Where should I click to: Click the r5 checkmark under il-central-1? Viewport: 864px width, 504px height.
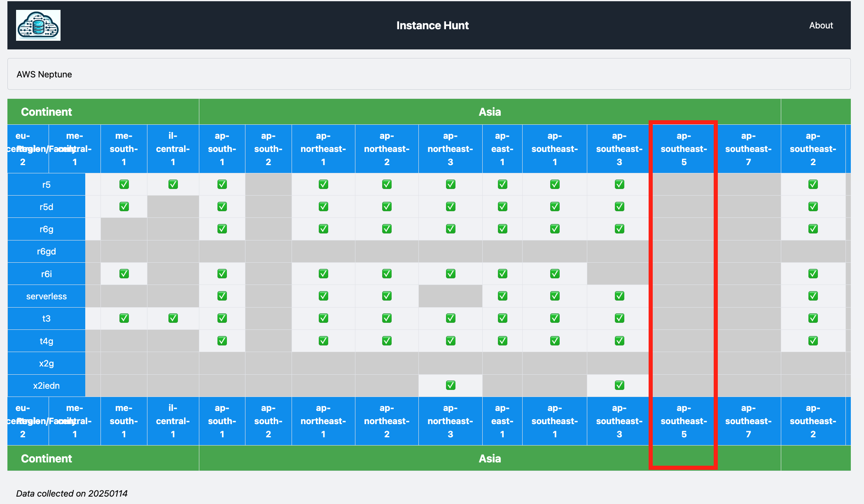pos(173,184)
